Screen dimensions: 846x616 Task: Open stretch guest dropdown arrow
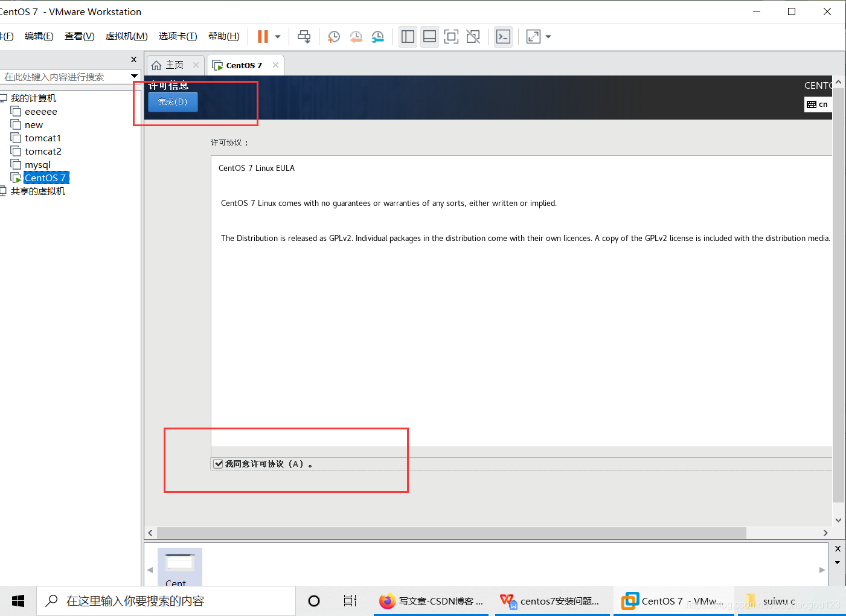(x=548, y=37)
